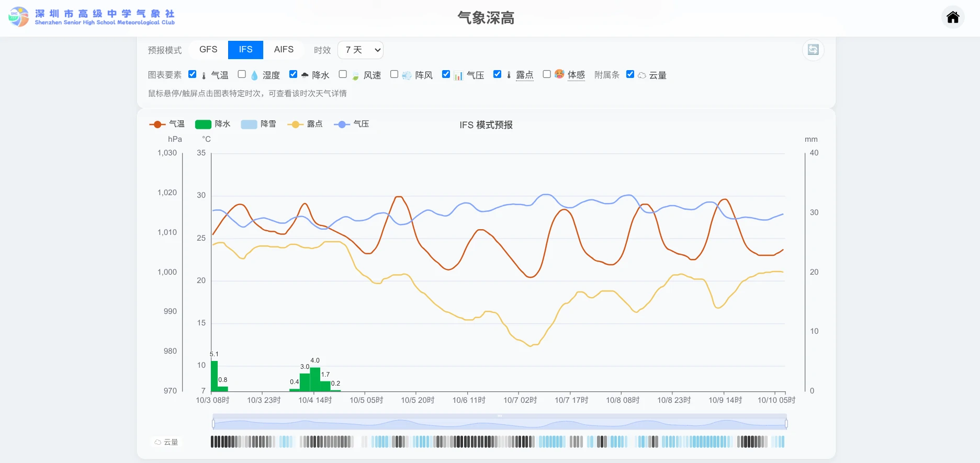980x463 pixels.
Task: Click the 10/7 02时 x-axis label
Action: coord(520,400)
